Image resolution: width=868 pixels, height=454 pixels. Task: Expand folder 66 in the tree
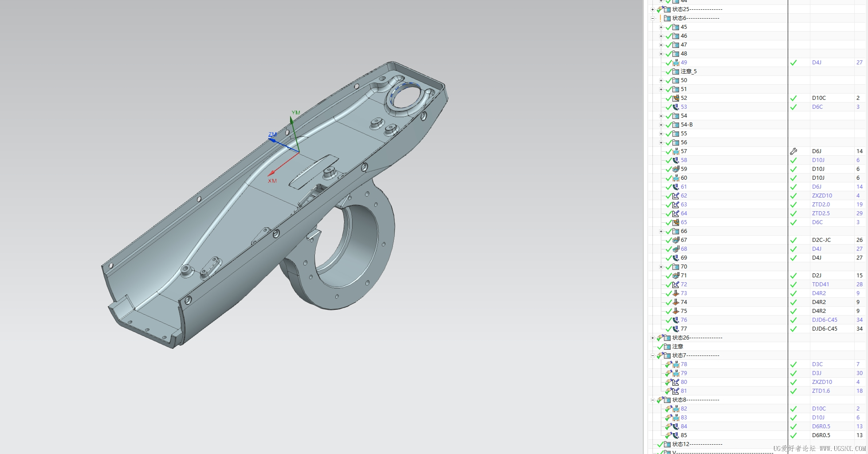(x=661, y=231)
